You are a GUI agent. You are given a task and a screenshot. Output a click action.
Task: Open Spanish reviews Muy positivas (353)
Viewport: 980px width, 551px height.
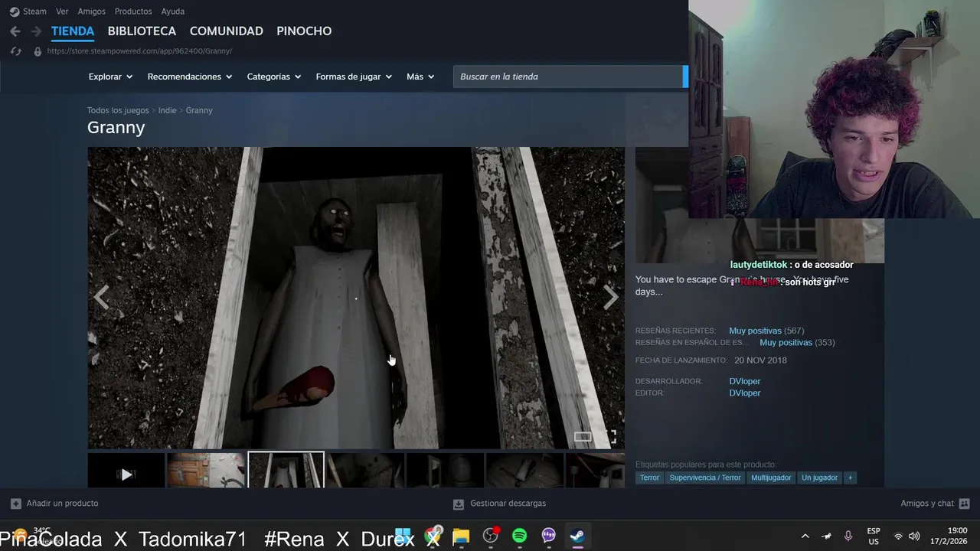pyautogui.click(x=797, y=343)
